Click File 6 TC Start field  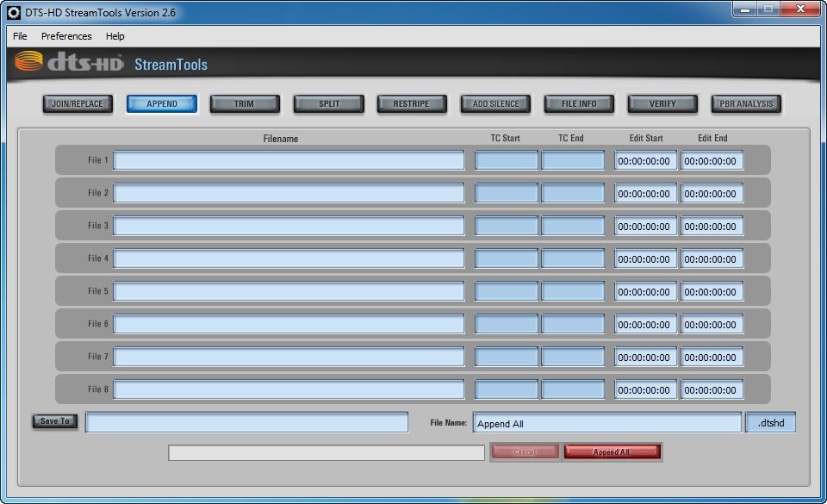507,324
